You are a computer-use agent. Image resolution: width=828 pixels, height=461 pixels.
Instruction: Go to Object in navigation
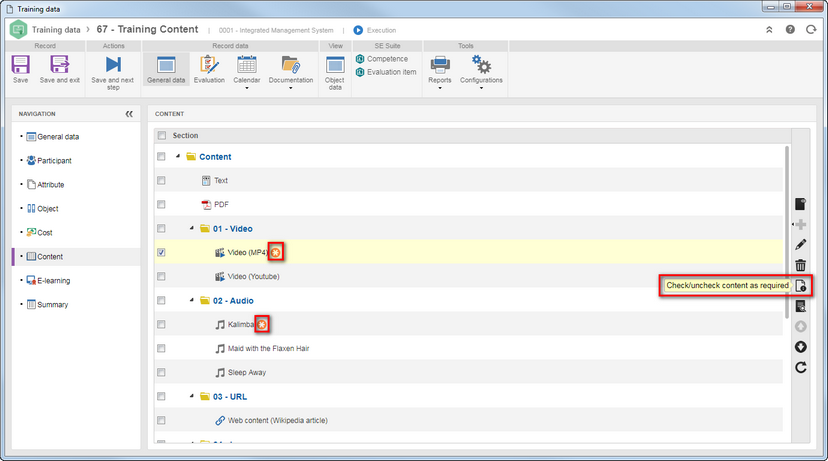42,209
